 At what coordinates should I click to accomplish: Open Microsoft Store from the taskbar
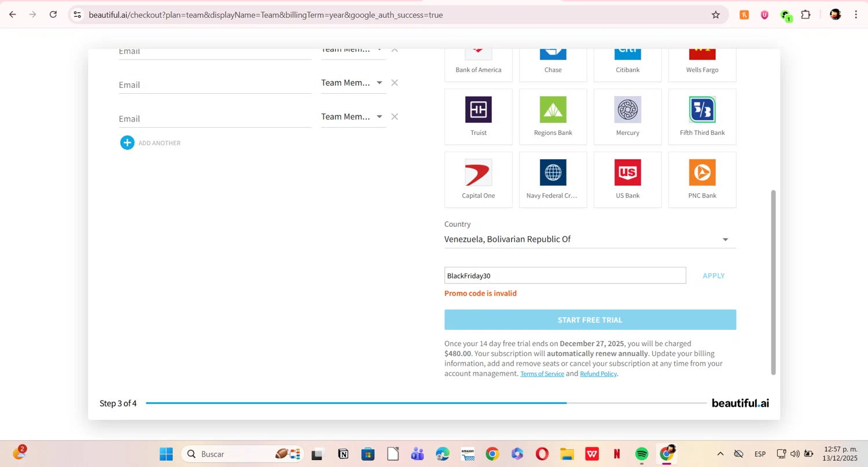pos(368,454)
